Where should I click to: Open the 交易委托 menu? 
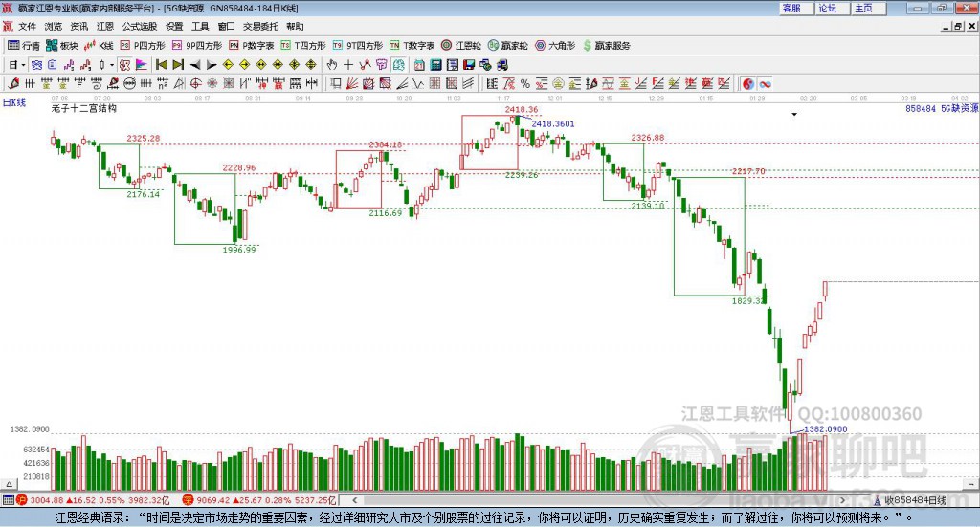260,26
